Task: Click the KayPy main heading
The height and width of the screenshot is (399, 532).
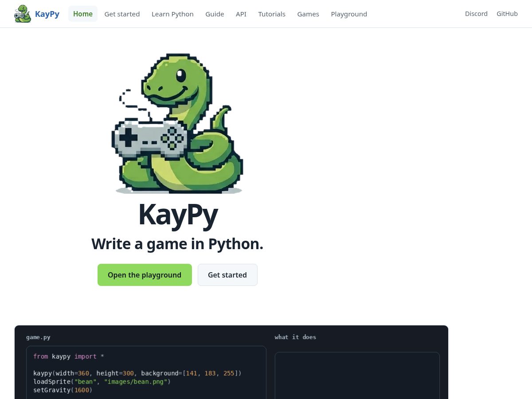Action: pos(178,215)
